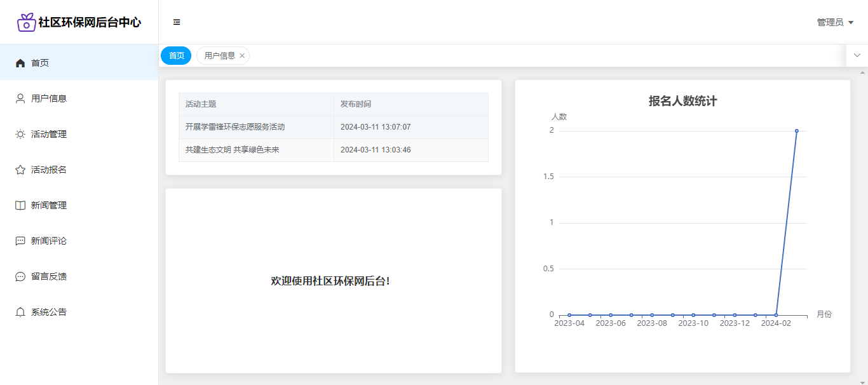Image resolution: width=868 pixels, height=385 pixels.
Task: Click the bell icon for 系统公告
Action: [x=20, y=312]
